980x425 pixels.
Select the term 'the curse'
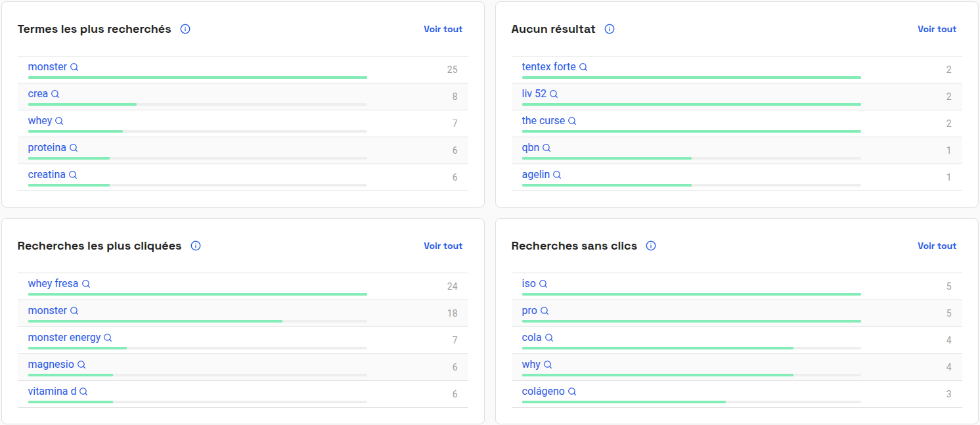(x=543, y=121)
